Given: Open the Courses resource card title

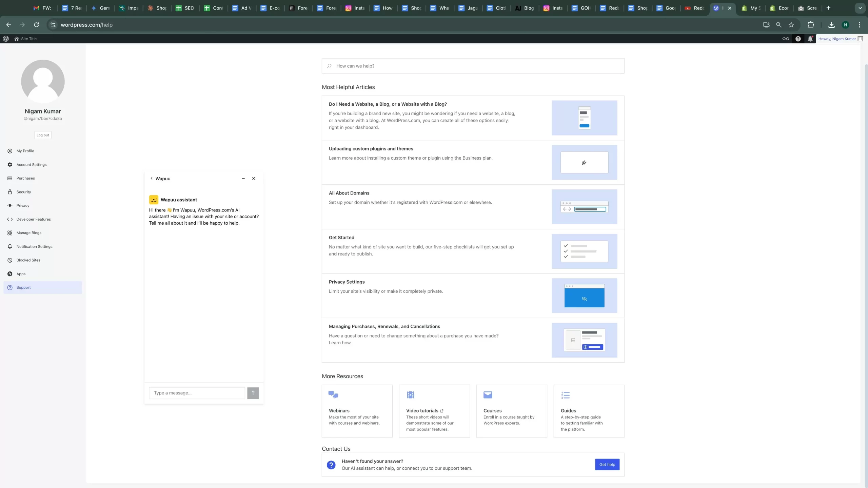Looking at the screenshot, I should click(492, 411).
